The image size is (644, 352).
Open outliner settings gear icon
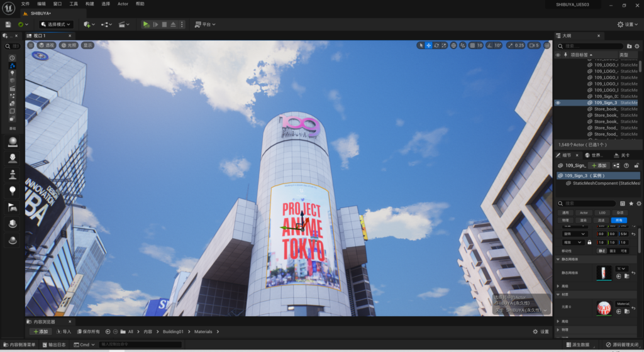[637, 47]
